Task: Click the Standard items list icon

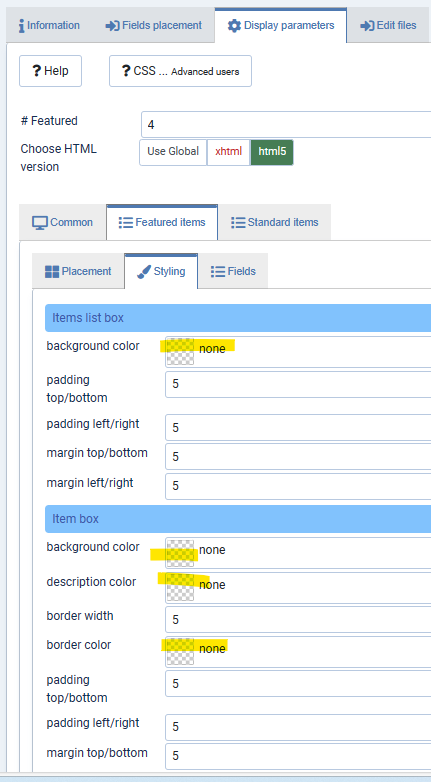Action: click(238, 222)
